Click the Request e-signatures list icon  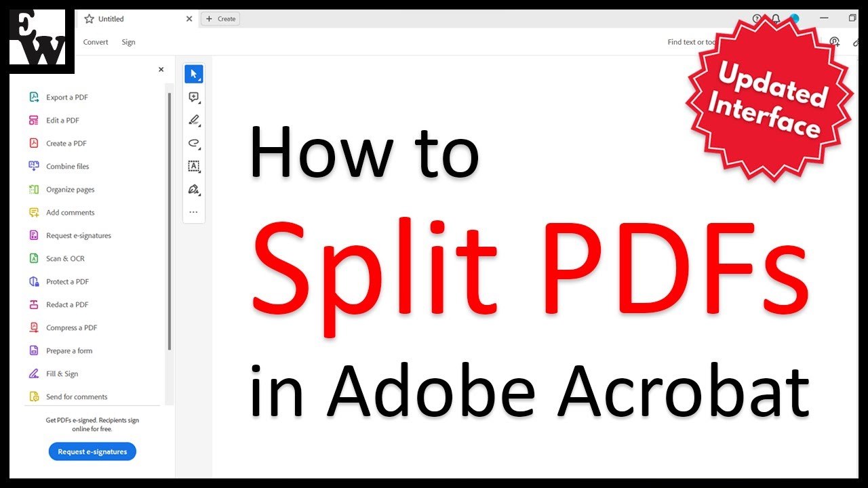[34, 235]
